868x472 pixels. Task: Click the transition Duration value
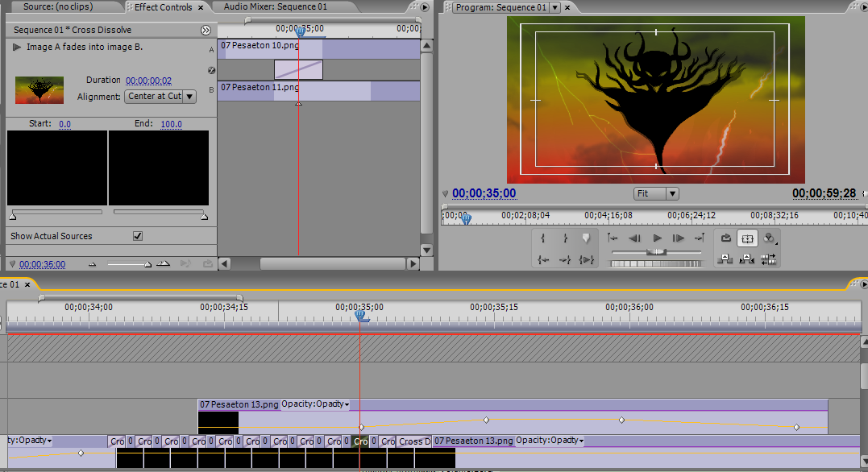(x=149, y=81)
